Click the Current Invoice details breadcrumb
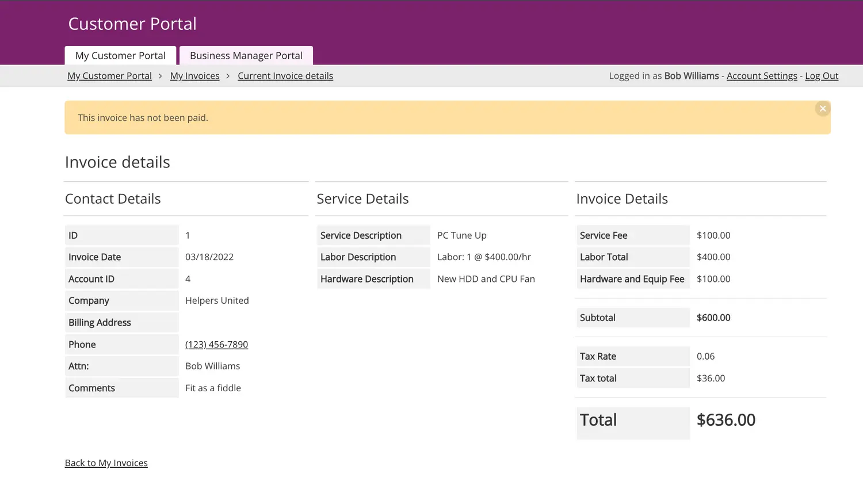 (285, 76)
